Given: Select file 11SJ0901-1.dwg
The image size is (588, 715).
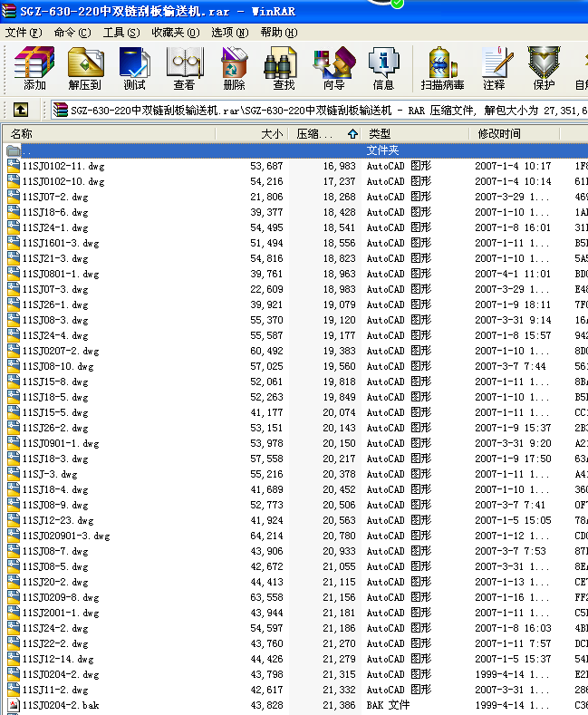Looking at the screenshot, I should [x=61, y=443].
